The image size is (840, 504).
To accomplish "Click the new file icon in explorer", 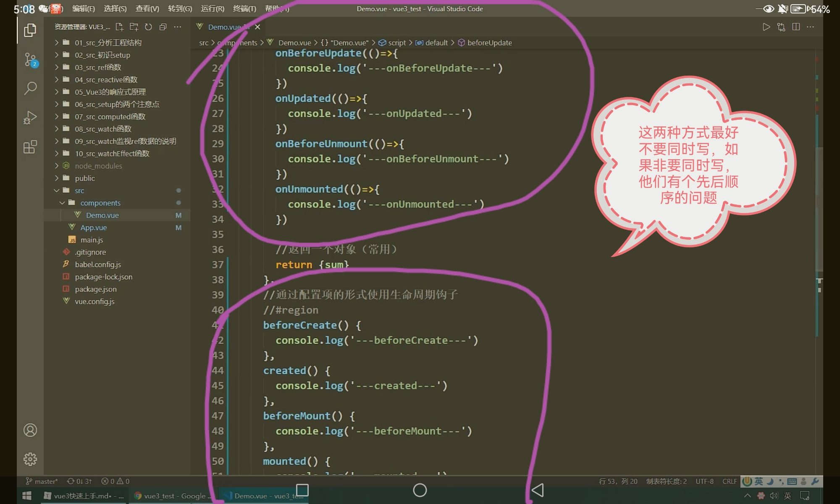I will pos(119,27).
